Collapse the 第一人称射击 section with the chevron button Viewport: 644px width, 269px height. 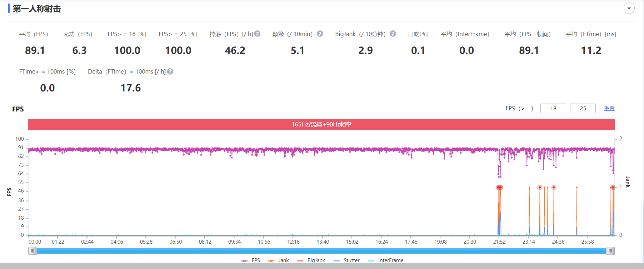629,9
